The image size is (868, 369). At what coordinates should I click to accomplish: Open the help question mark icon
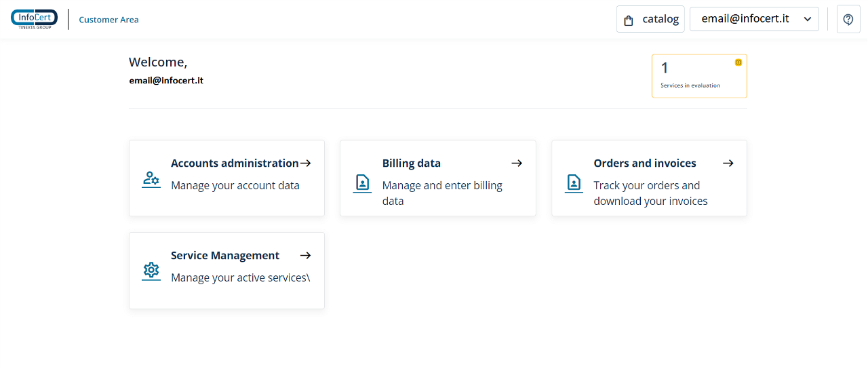pyautogui.click(x=848, y=19)
